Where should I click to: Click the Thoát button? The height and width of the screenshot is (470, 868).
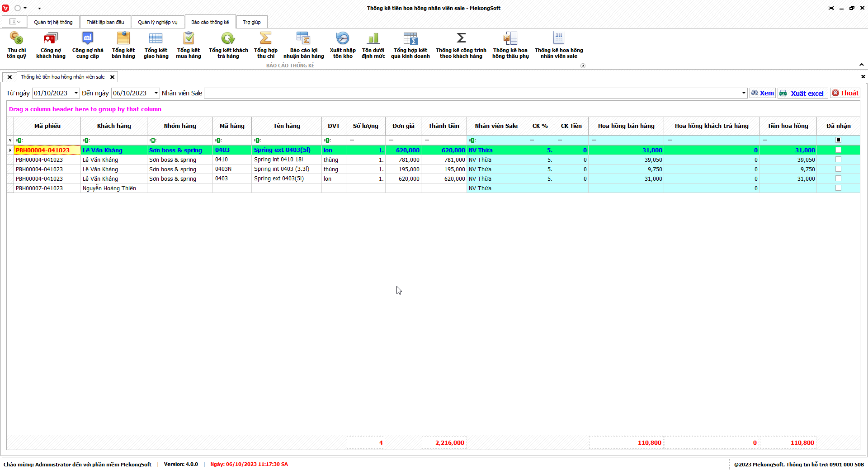pyautogui.click(x=845, y=93)
